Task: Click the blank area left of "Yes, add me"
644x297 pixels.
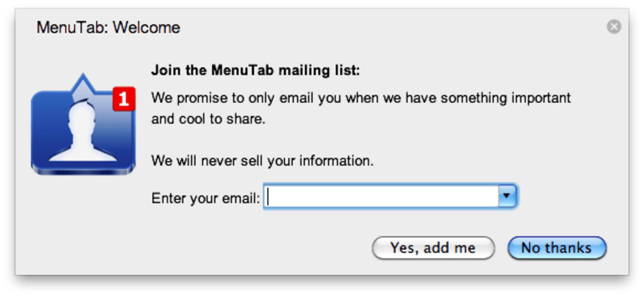Action: coord(253,248)
